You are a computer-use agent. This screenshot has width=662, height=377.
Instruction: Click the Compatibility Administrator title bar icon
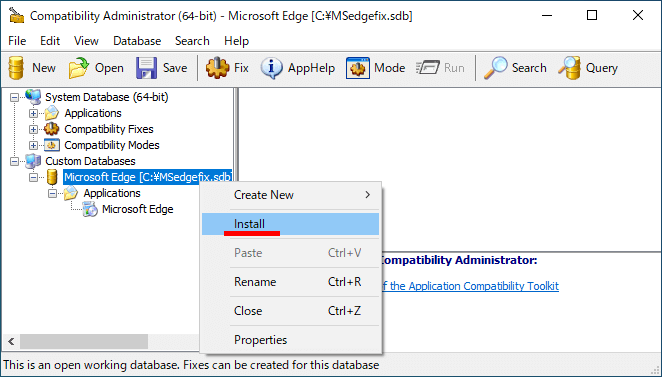click(x=17, y=16)
